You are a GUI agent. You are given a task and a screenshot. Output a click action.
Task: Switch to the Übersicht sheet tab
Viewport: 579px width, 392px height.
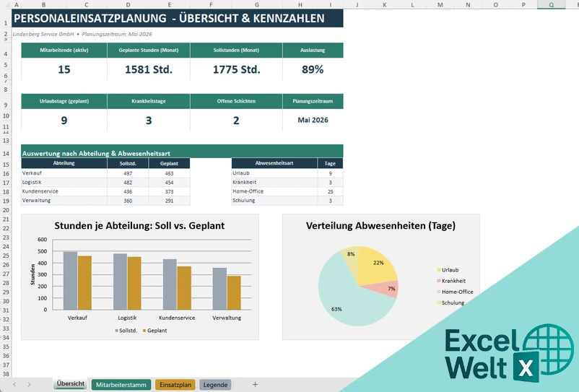pos(71,384)
